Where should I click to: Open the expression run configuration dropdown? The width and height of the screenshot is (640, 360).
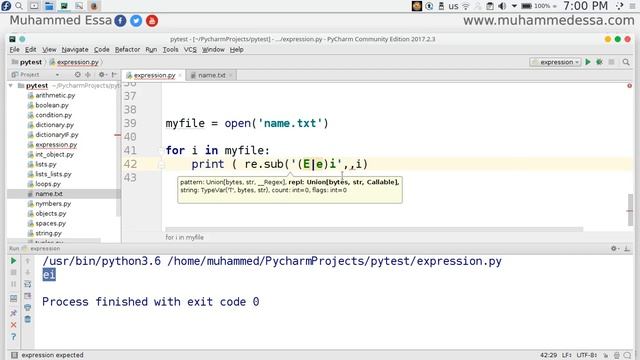click(555, 62)
